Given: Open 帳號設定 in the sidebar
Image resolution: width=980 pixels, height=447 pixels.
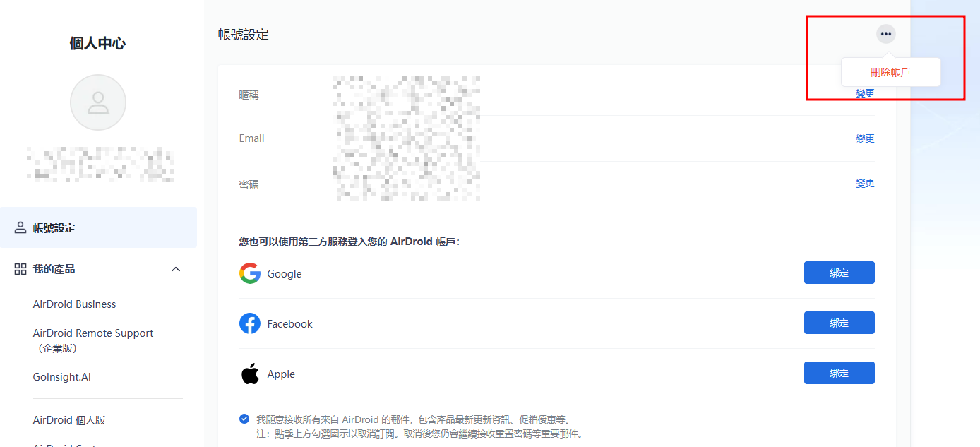Looking at the screenshot, I should tap(98, 228).
